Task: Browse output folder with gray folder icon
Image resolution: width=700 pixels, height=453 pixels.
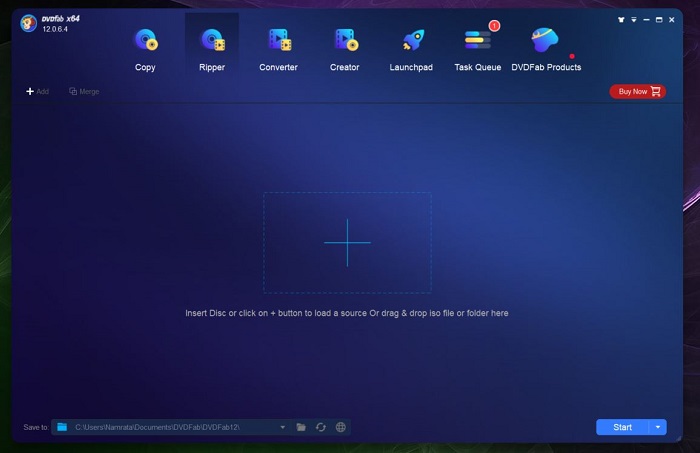Action: click(301, 427)
